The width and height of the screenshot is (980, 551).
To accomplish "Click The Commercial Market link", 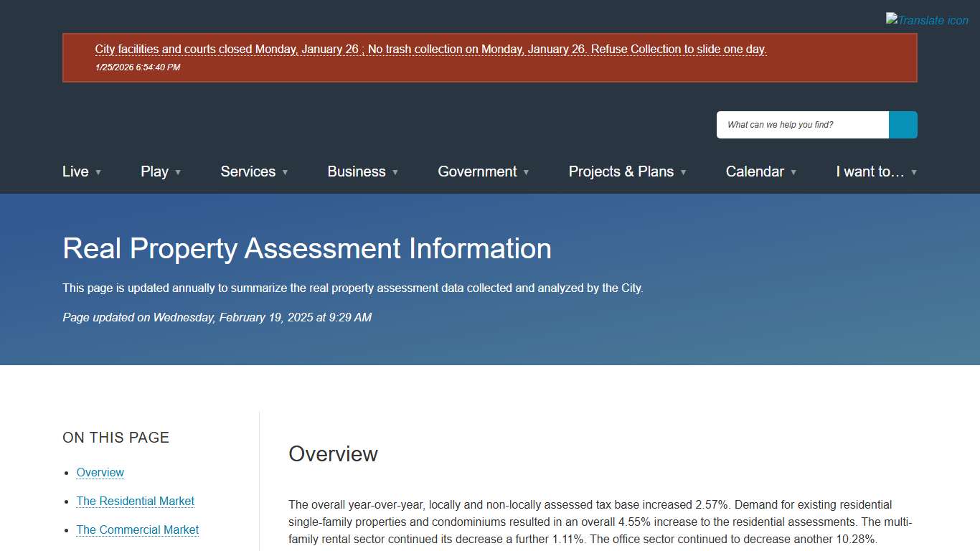I will [137, 529].
